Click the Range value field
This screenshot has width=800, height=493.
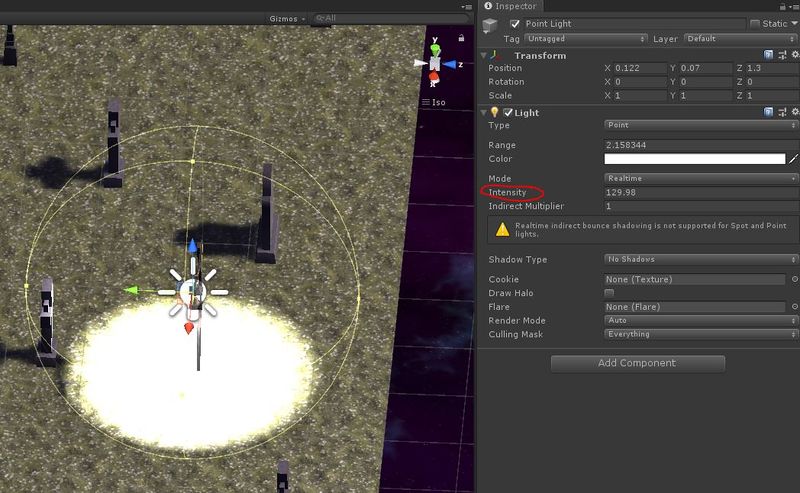[x=701, y=145]
